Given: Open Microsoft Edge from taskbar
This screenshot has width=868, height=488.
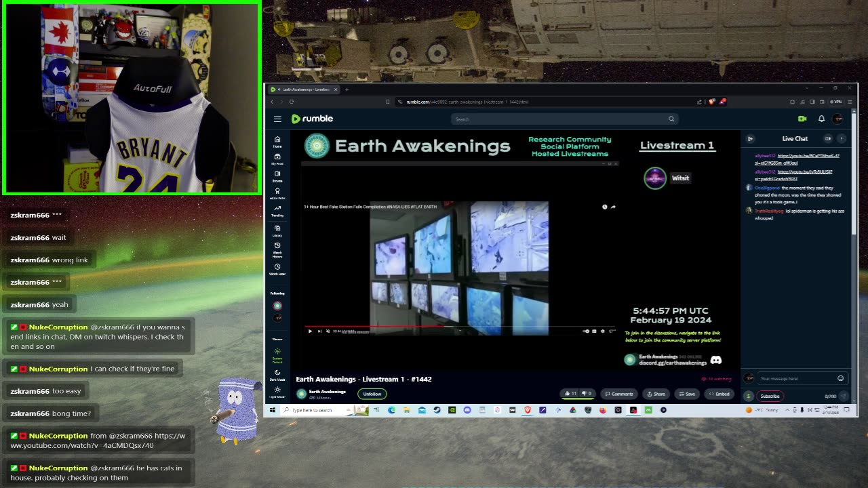Looking at the screenshot, I should click(391, 410).
